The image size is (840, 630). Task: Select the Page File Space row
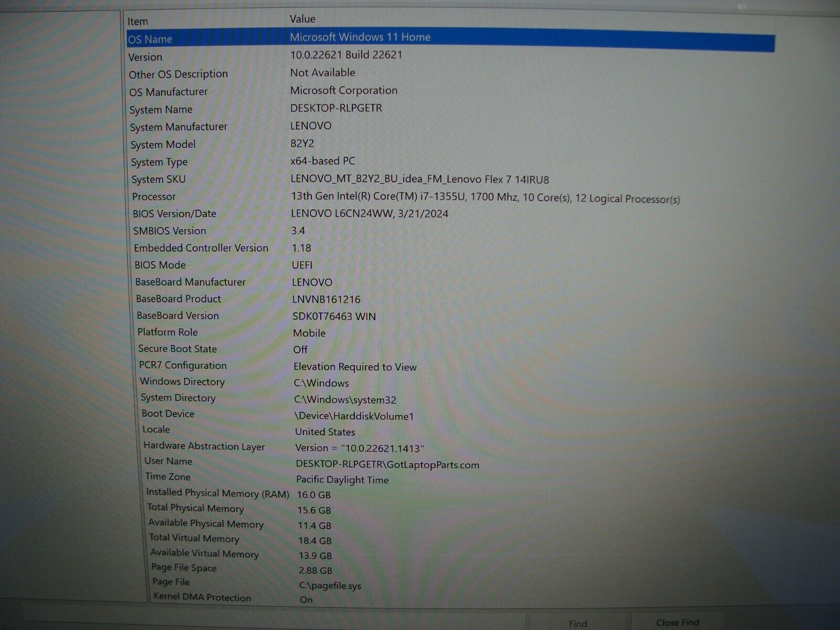click(184, 568)
